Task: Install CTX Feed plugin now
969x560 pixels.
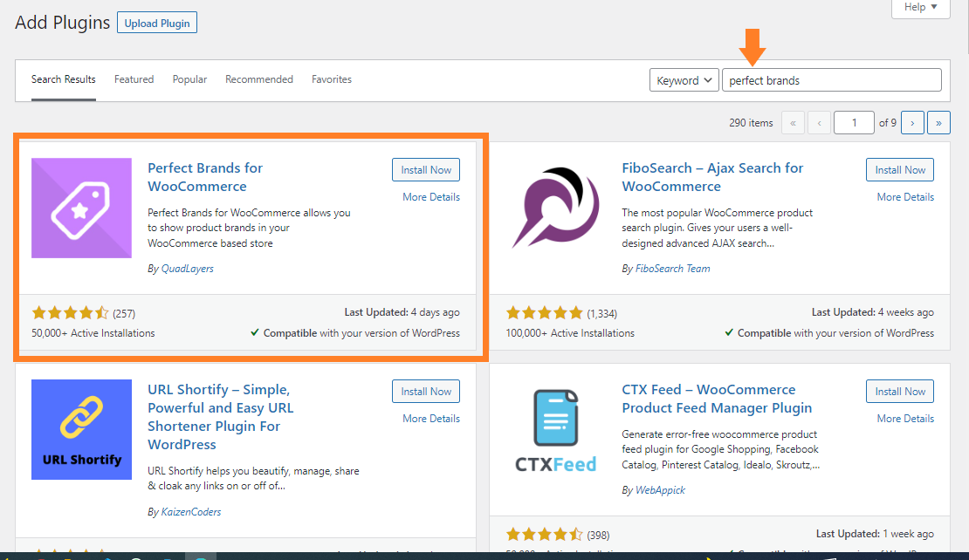Action: [x=900, y=392]
